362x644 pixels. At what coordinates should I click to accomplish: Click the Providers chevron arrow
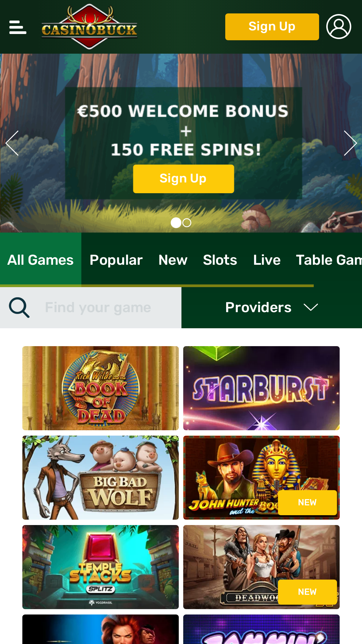(x=310, y=307)
